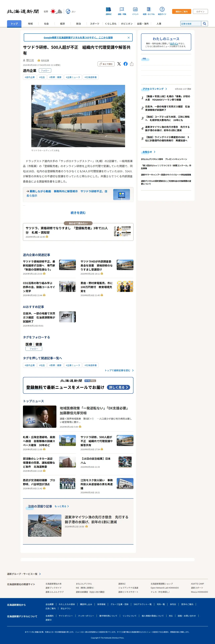Go to トップで最新記事を読む

119,370
